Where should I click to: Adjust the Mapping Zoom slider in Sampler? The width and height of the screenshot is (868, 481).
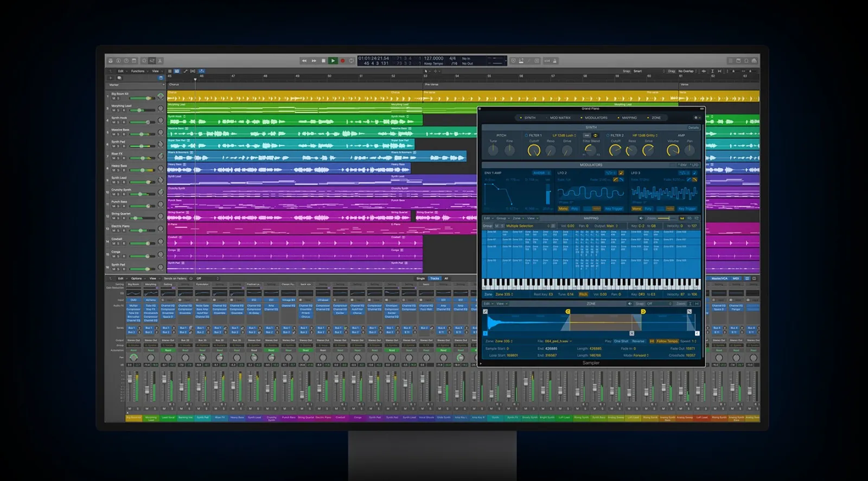point(667,218)
